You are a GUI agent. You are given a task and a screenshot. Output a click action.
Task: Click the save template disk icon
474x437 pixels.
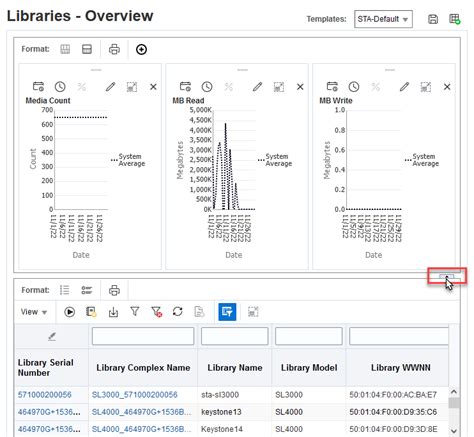pyautogui.click(x=433, y=19)
